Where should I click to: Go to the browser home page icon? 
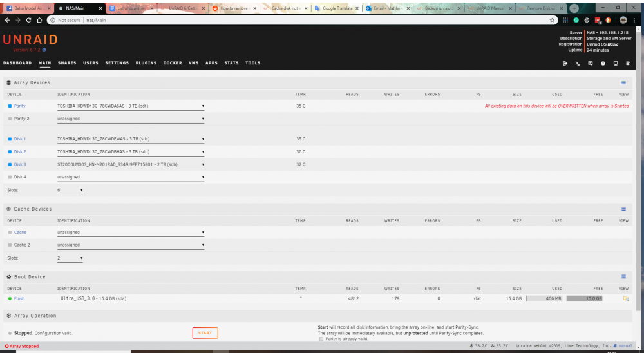[x=39, y=20]
